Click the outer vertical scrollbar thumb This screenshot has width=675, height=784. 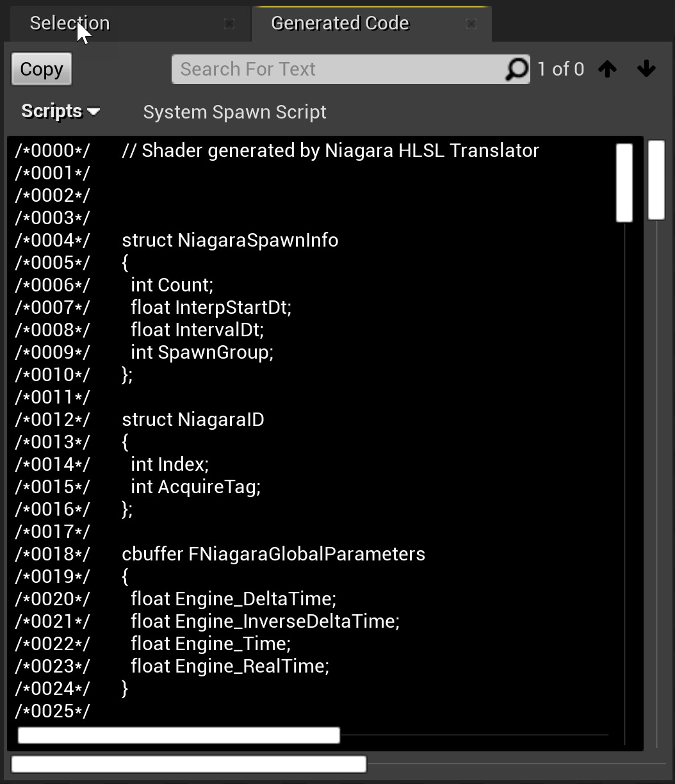click(656, 180)
